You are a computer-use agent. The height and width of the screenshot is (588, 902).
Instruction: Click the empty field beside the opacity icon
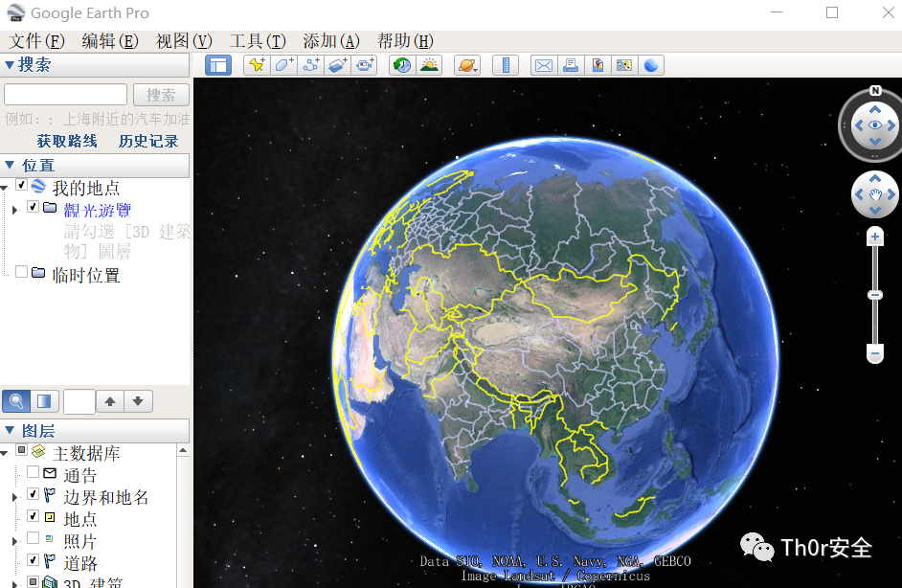coord(79,401)
